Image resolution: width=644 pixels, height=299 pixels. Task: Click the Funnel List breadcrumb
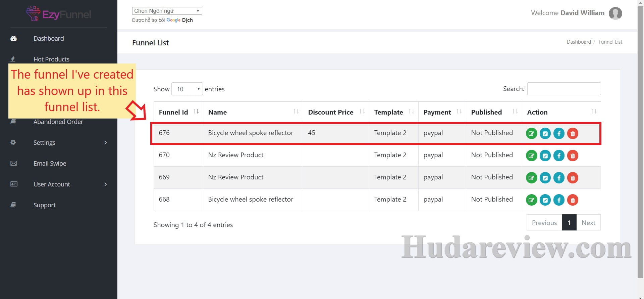[610, 42]
